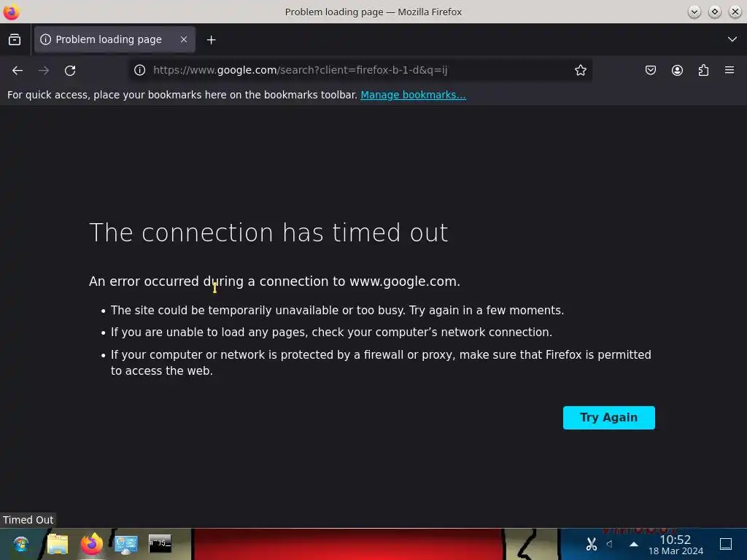The height and width of the screenshot is (560, 747).
Task: Click the scissors clipboard tray icon
Action: click(x=591, y=544)
